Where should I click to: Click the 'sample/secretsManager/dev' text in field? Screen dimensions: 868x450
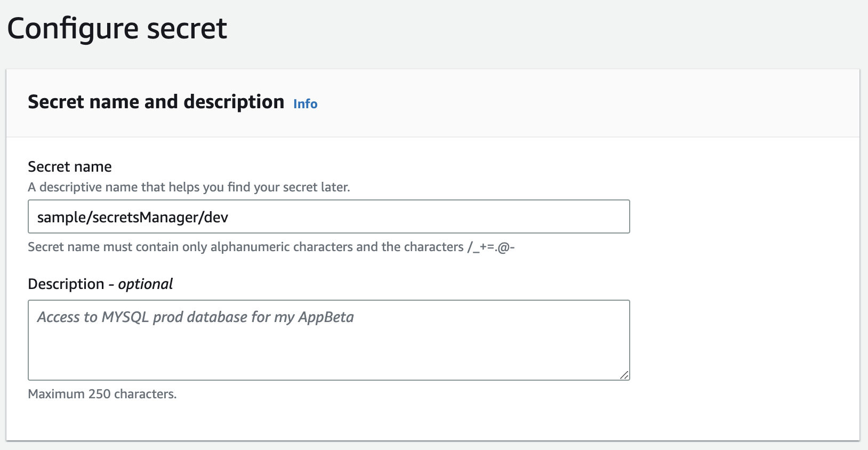click(x=132, y=218)
